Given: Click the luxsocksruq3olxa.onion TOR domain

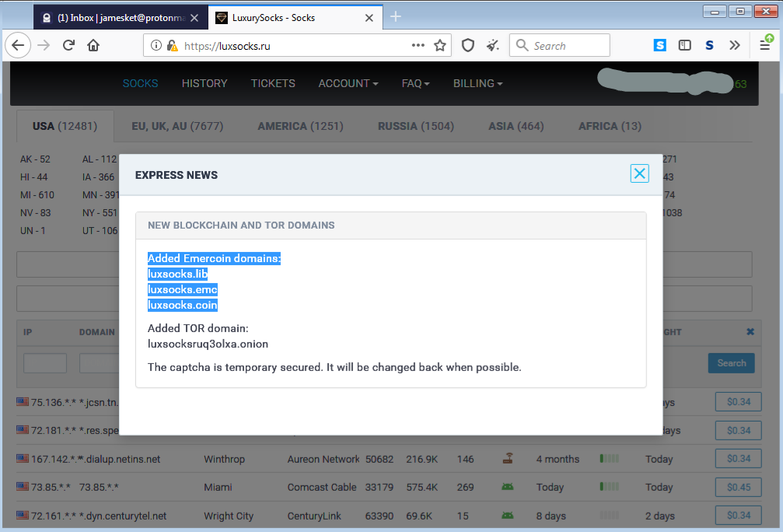Looking at the screenshot, I should tap(208, 344).
